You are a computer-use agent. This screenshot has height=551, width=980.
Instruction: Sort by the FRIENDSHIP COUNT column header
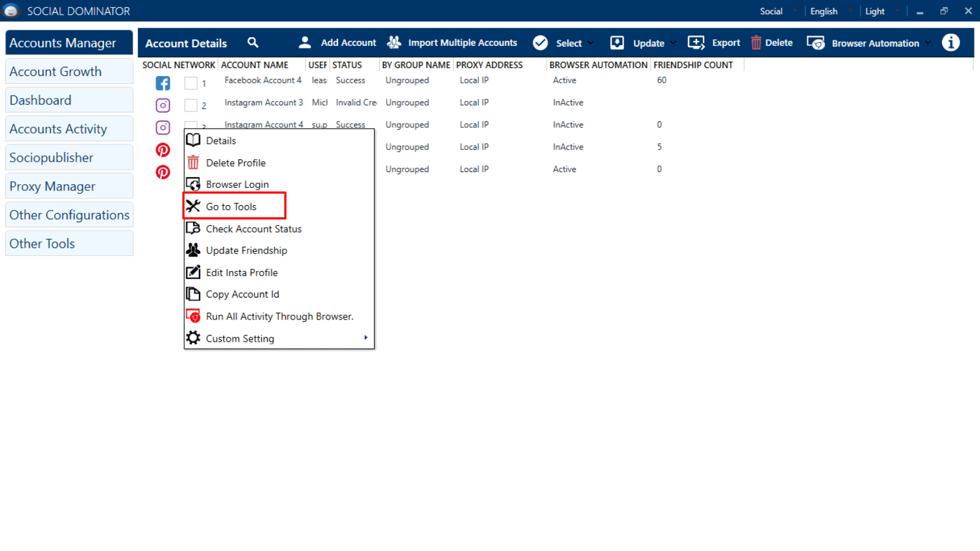(693, 65)
